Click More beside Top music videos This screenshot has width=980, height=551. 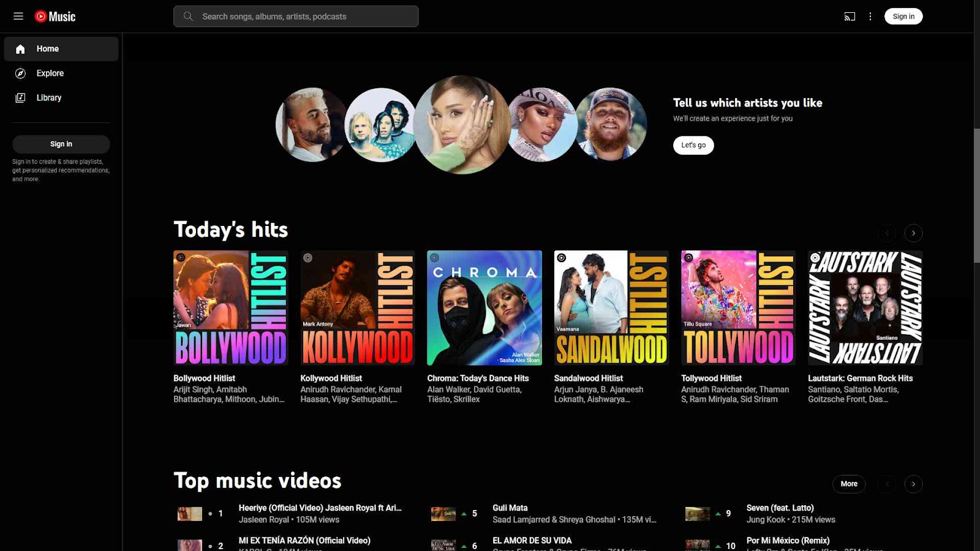click(849, 484)
